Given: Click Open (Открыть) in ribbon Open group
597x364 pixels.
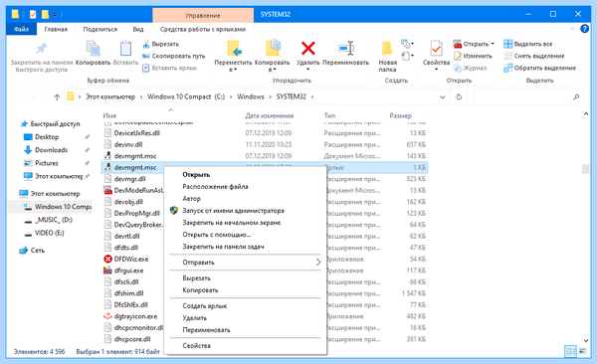Looking at the screenshot, I should [471, 44].
